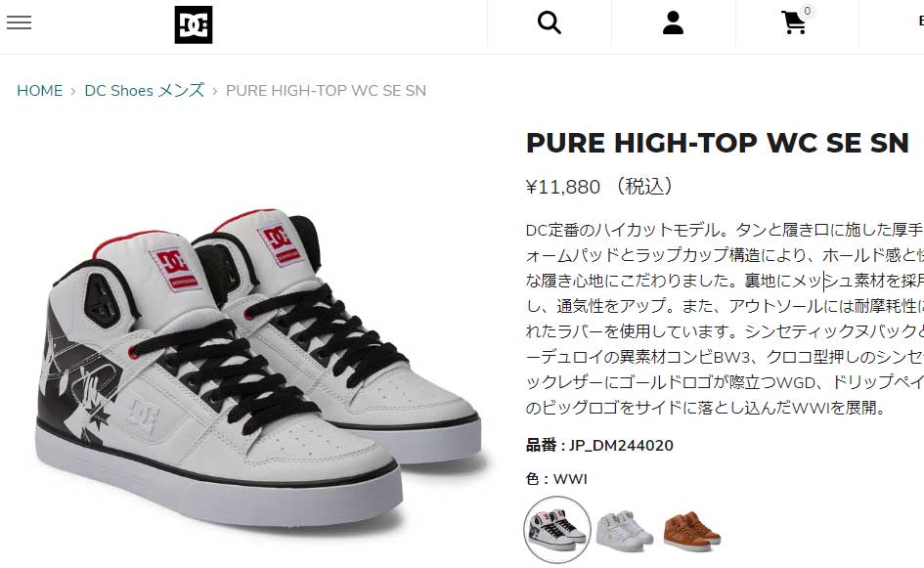Go to HOME breadcrumb link
The image size is (924, 568).
(39, 91)
